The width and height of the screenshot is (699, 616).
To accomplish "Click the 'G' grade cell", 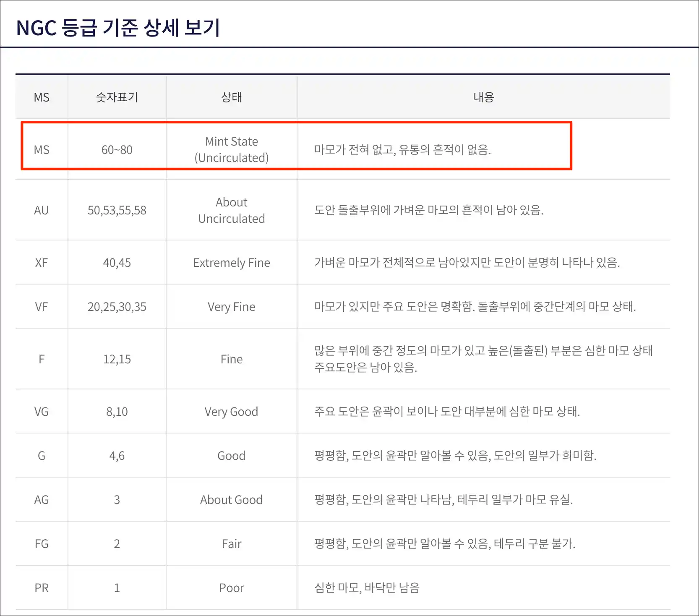I will 42,456.
